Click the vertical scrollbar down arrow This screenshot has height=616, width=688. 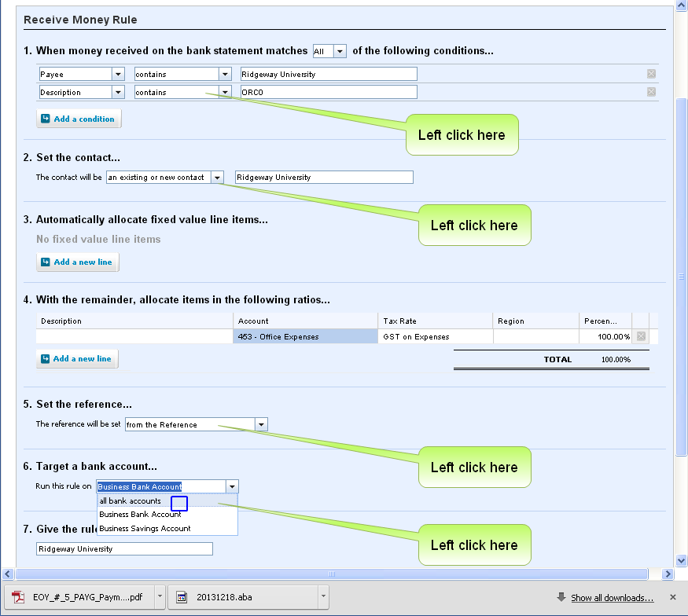[x=681, y=560]
